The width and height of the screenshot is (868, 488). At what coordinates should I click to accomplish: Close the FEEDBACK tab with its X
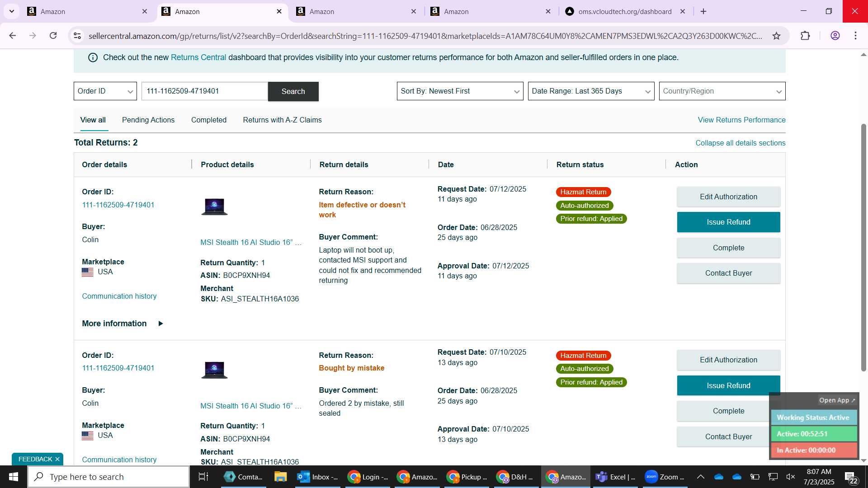[57, 459]
